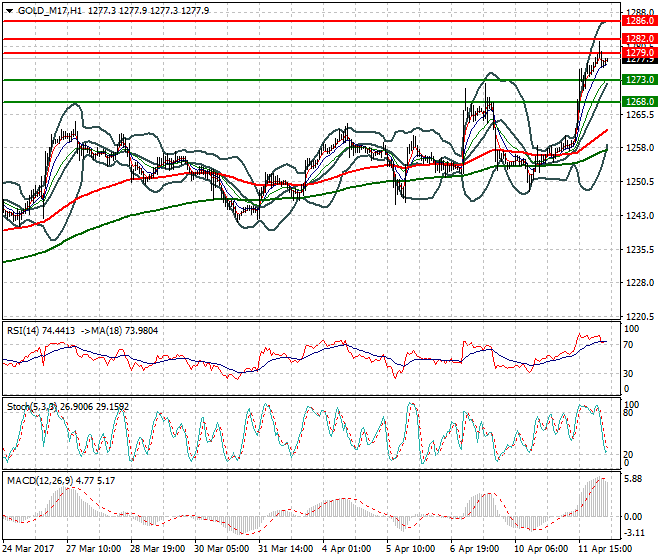Select the 1268.0 green support level label
Screen dimensions: 660x560
pyautogui.click(x=640, y=101)
